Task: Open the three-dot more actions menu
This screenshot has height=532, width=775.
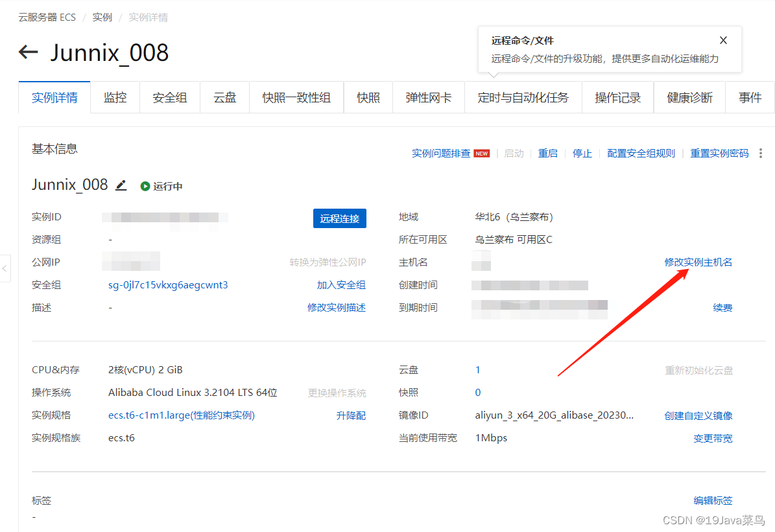Action: click(x=761, y=154)
